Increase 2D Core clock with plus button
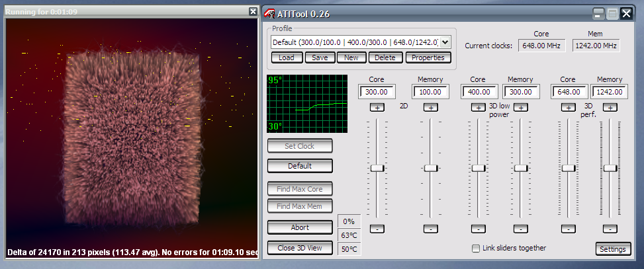The height and width of the screenshot is (269, 644). coord(377,108)
